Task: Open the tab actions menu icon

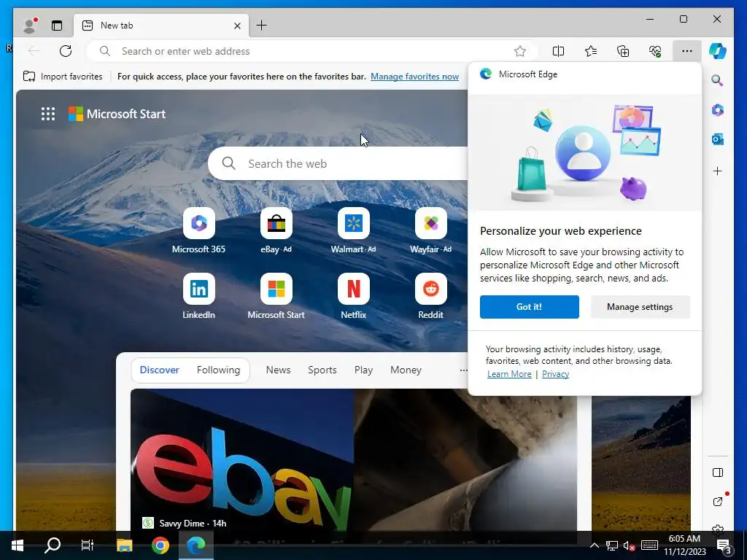Action: [57, 26]
